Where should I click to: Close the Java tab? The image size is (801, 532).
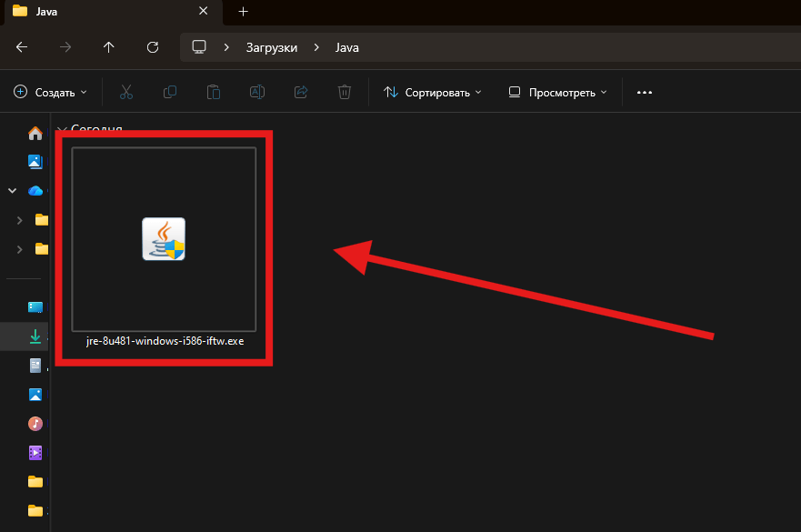pyautogui.click(x=204, y=11)
